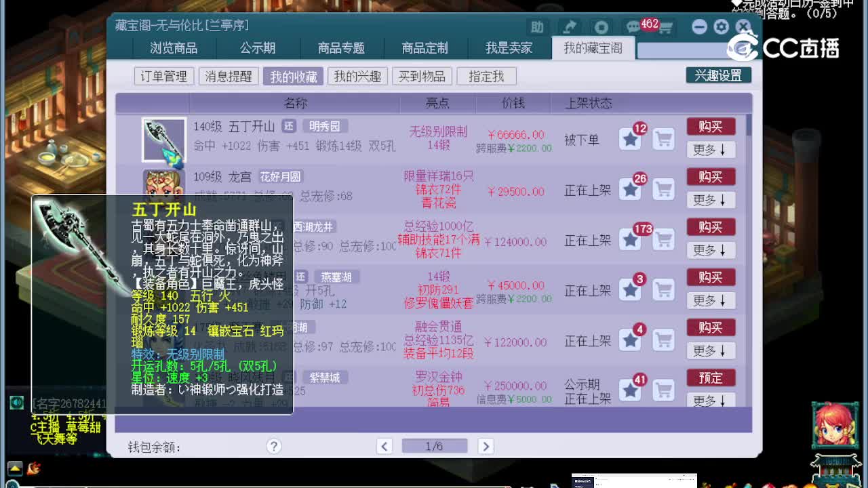Click 购买 on the ¥29500 listing

[711, 177]
